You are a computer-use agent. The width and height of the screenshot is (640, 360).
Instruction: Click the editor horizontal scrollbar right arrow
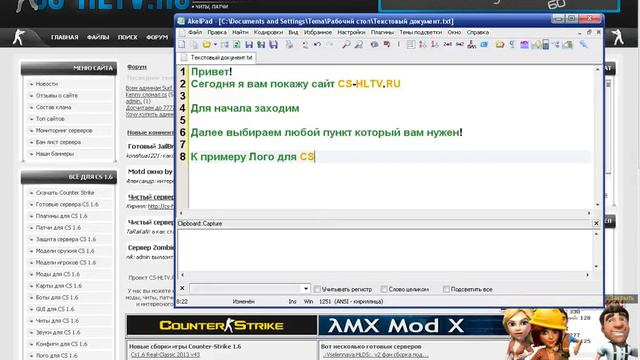[589, 213]
